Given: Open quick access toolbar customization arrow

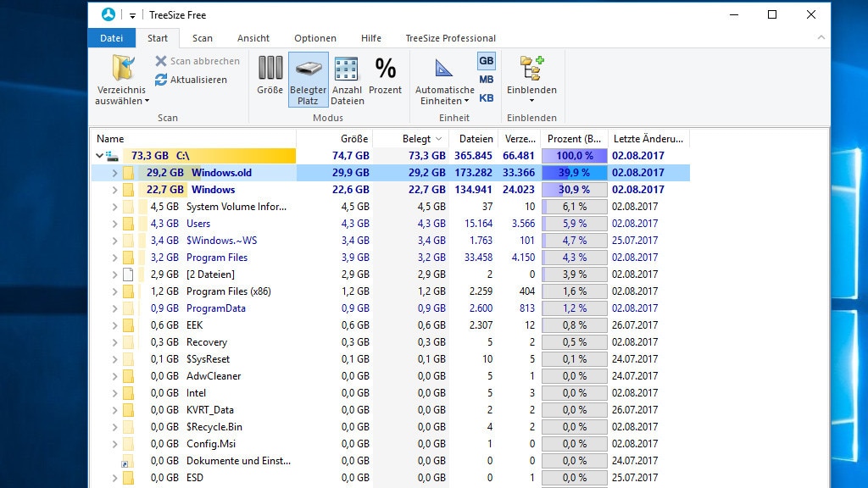Looking at the screenshot, I should click(x=132, y=15).
